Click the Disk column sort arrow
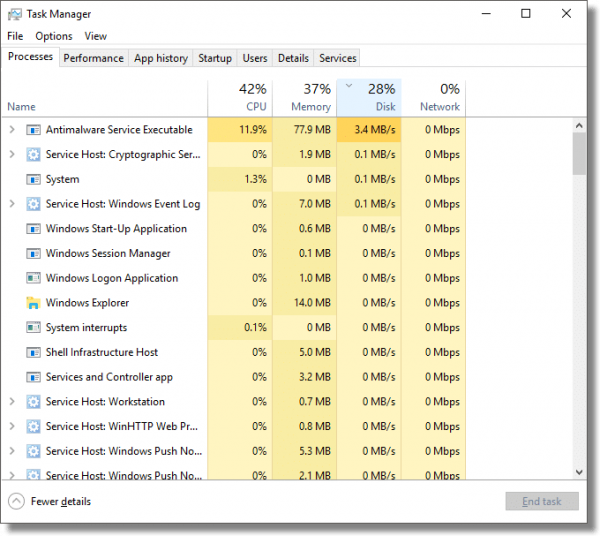Image resolution: width=600 pixels, height=536 pixels. pos(349,86)
